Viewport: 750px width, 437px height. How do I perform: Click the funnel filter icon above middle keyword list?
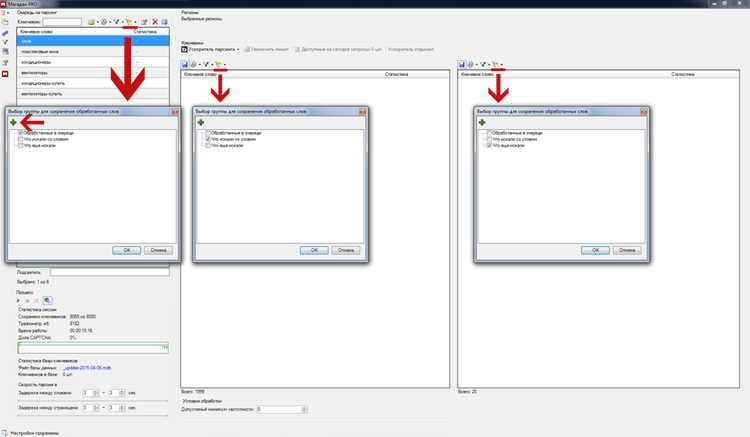206,64
